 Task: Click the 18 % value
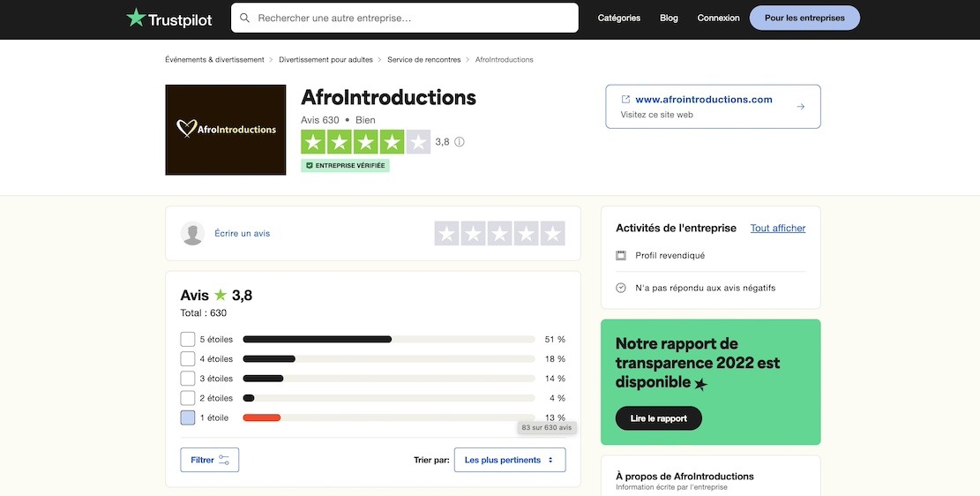tap(555, 359)
